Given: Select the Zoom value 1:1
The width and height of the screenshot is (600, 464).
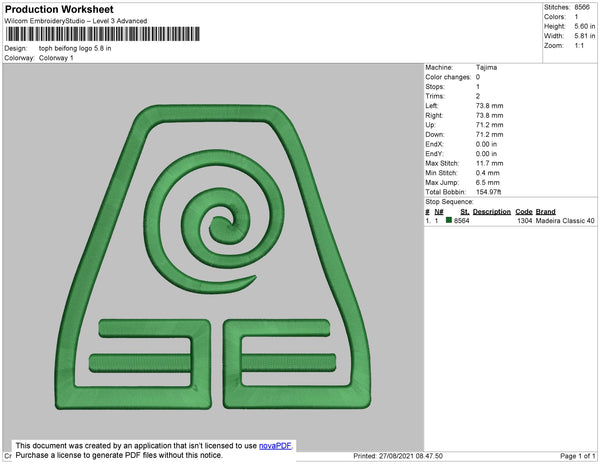Looking at the screenshot, I should click(579, 46).
